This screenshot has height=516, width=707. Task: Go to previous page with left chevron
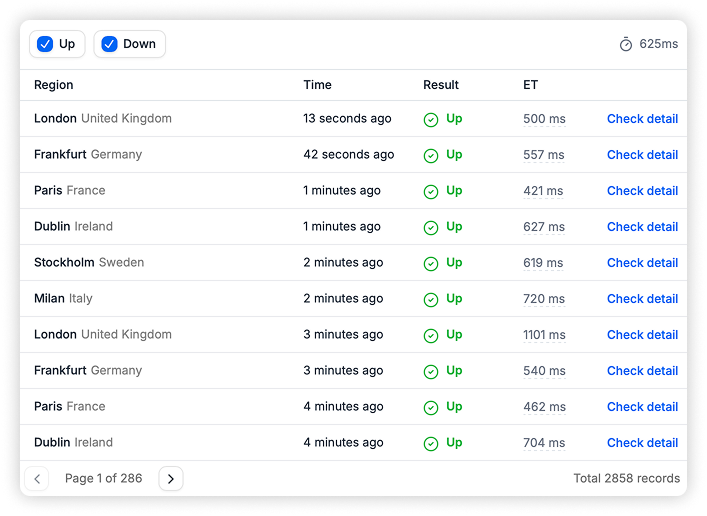[x=37, y=479]
